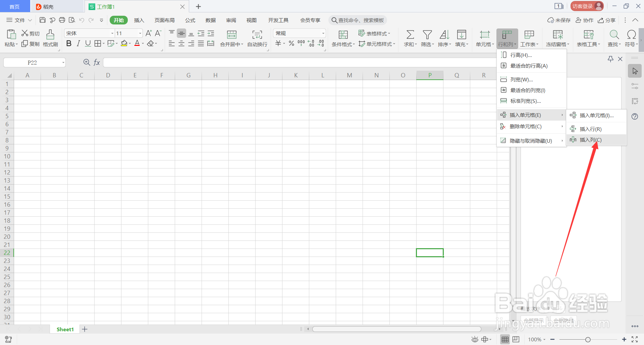Click the Filter funnel icon
644x345 pixels.
pos(427,34)
